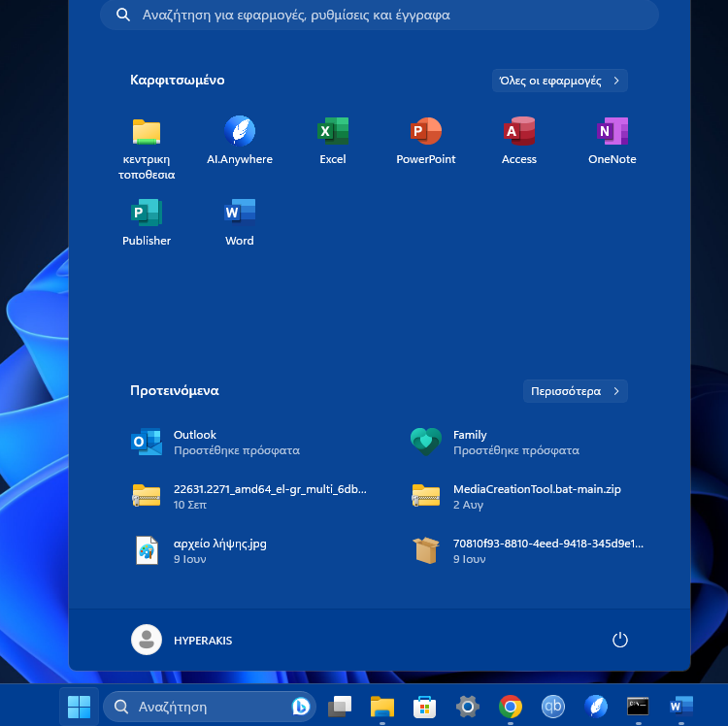Open HYPERAKIS user account menu

click(182, 640)
